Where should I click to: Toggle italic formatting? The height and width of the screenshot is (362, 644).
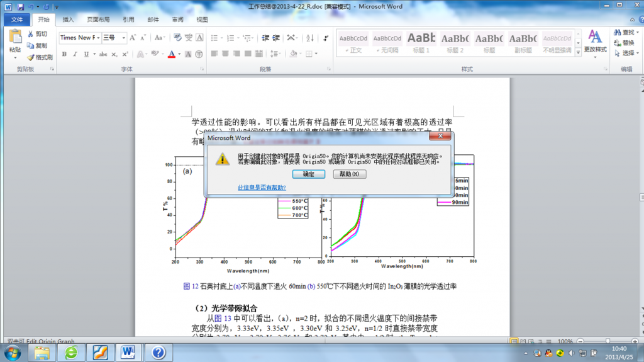point(75,54)
